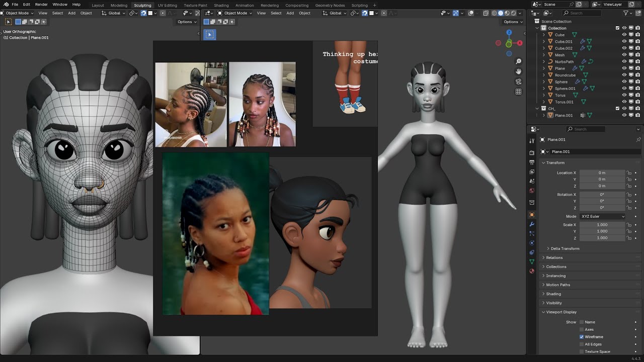Click the pan hand viewport gizmo
This screenshot has height=362, width=644.
pyautogui.click(x=518, y=71)
